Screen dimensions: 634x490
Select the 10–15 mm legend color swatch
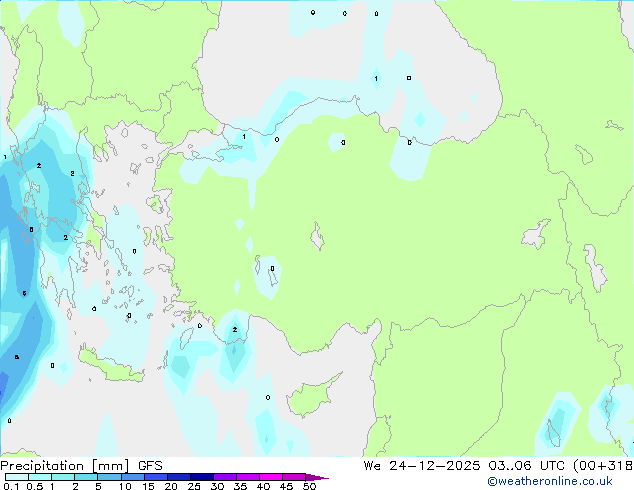click(x=133, y=477)
